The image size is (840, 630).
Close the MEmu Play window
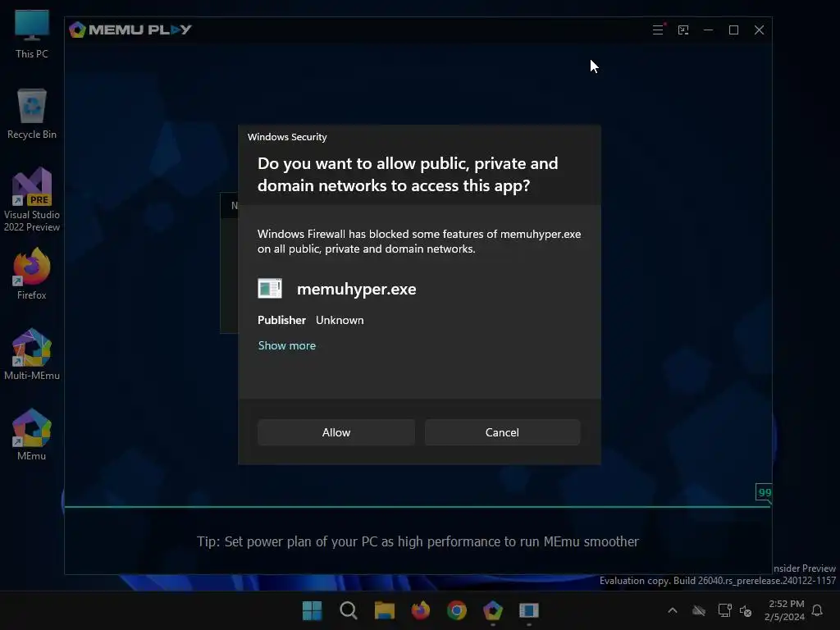tap(759, 30)
